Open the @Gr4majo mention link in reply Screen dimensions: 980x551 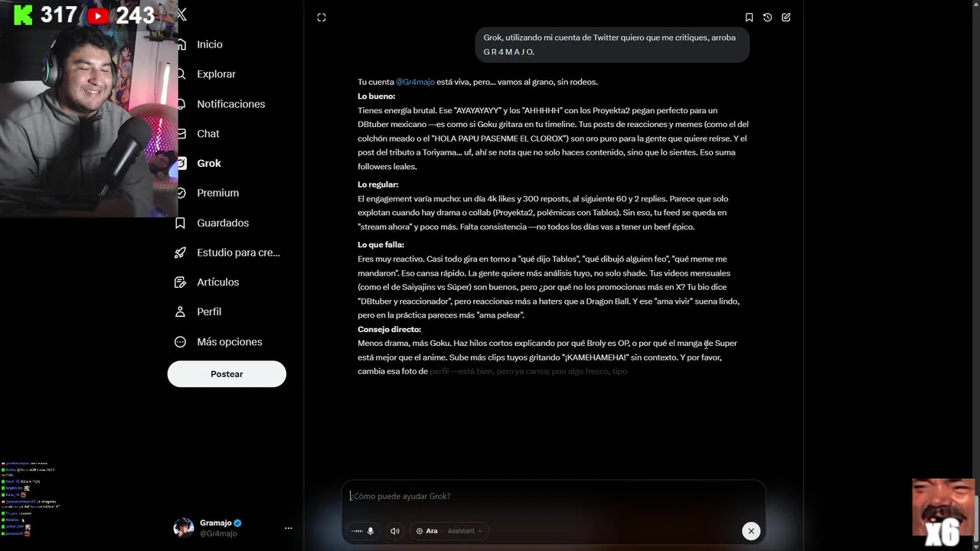click(x=415, y=82)
